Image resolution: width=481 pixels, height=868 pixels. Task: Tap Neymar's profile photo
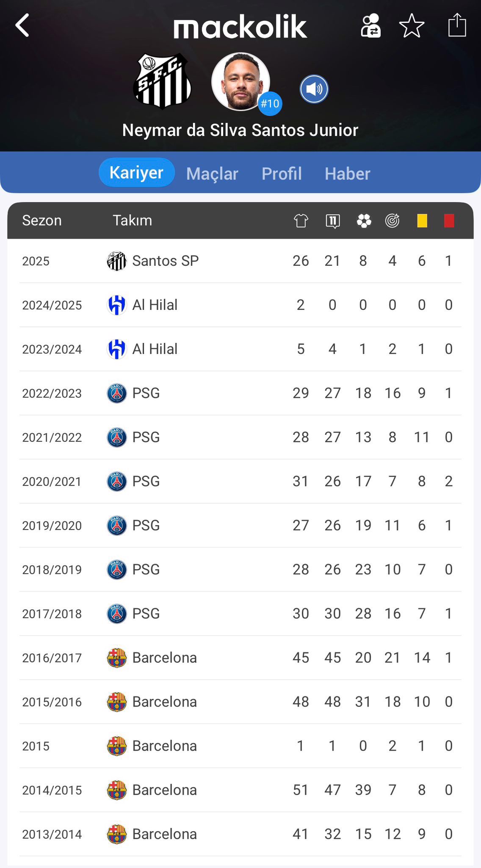pos(240,81)
